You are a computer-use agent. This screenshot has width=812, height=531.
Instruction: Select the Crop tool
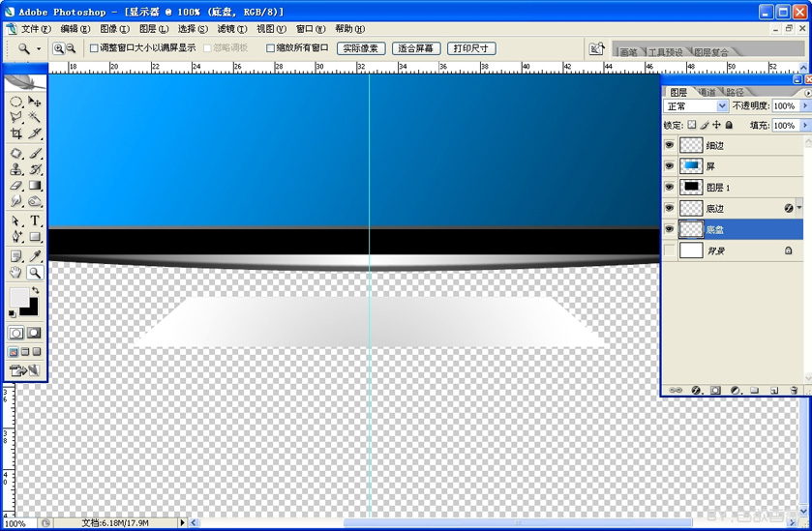point(16,133)
